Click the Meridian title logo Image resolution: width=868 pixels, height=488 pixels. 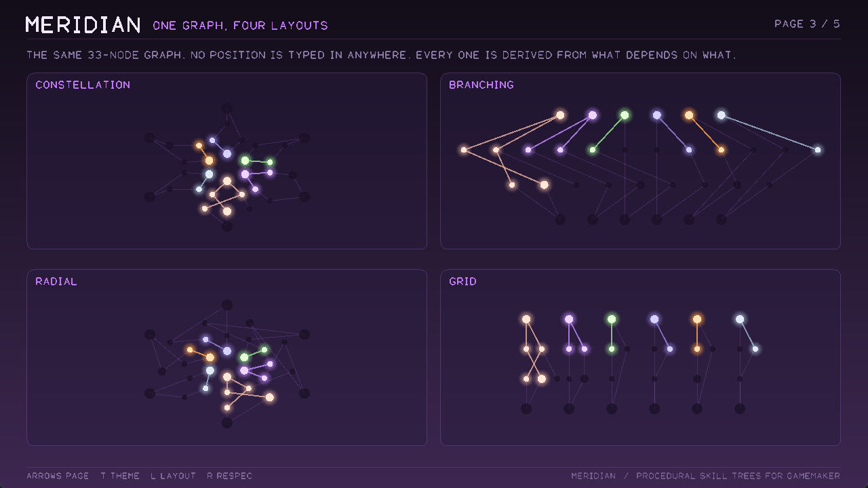coord(83,25)
